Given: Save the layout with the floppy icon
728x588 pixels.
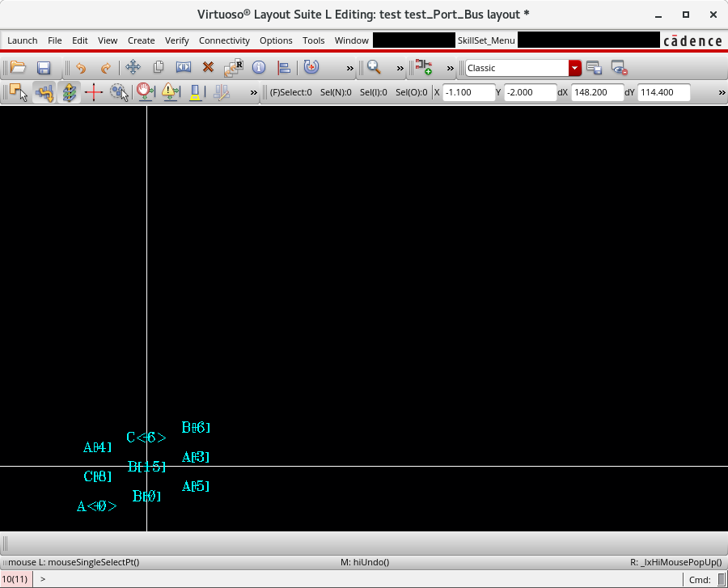Looking at the screenshot, I should [x=44, y=68].
